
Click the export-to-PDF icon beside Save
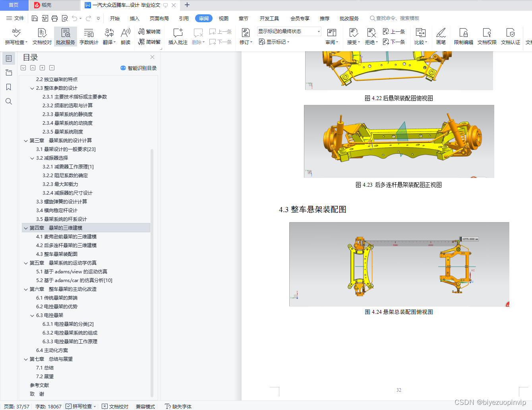45,18
